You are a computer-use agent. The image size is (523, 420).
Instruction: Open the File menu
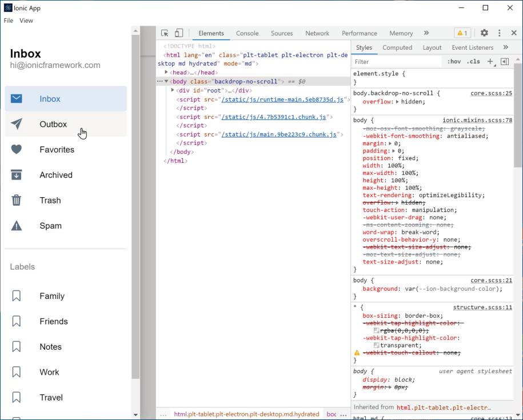(9, 21)
